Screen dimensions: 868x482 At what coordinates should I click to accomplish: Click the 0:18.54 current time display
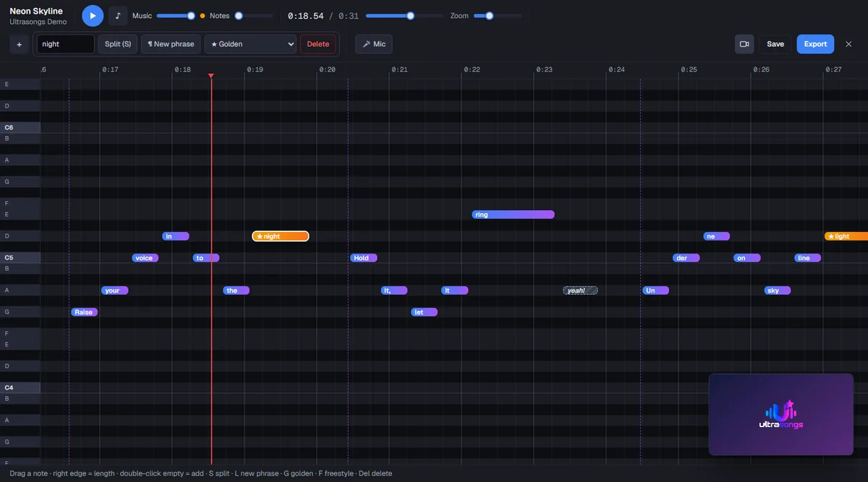point(305,16)
